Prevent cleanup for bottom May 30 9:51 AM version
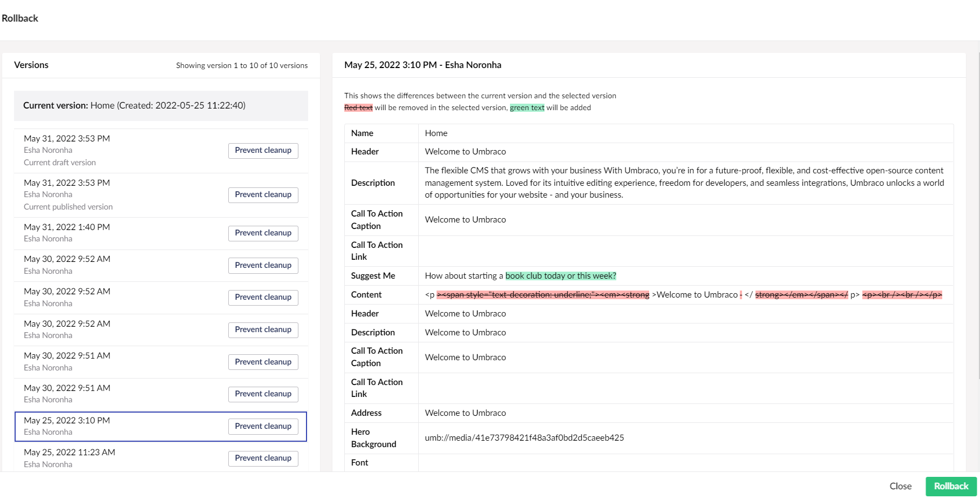This screenshot has height=499, width=980. coord(263,394)
